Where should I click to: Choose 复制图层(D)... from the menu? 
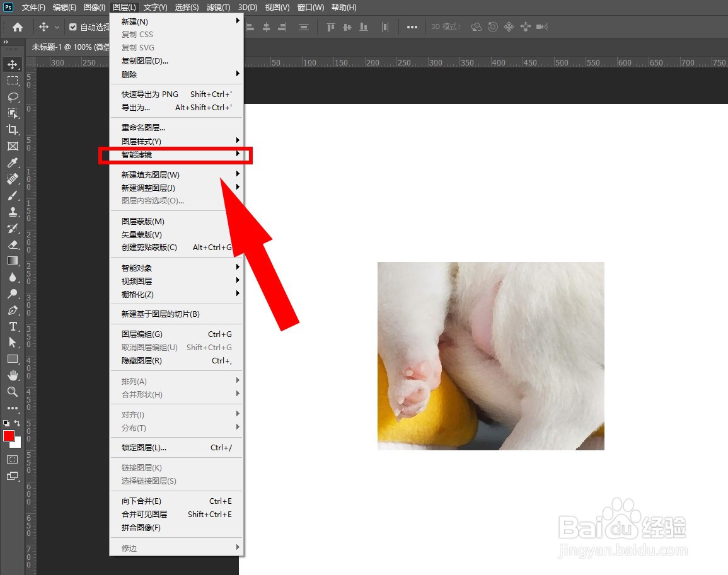176,61
